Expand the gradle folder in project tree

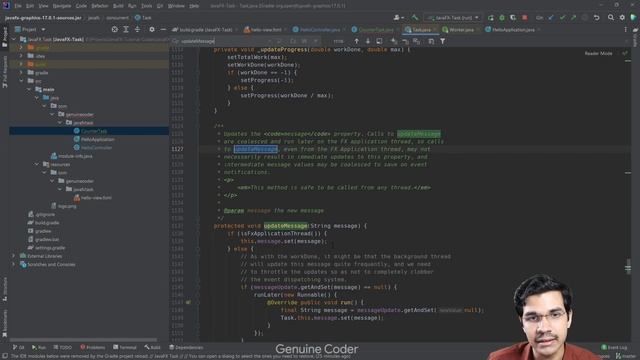point(22,73)
